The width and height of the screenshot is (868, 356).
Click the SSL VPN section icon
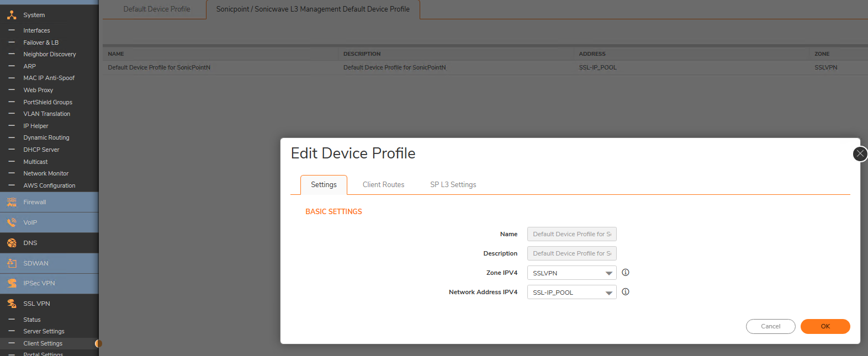point(12,304)
